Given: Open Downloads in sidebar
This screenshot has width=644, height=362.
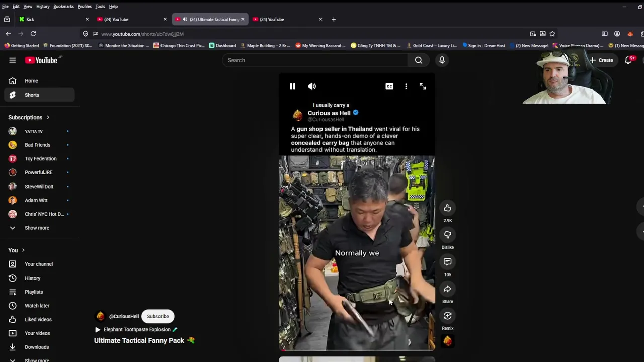Looking at the screenshot, I should pos(39,347).
